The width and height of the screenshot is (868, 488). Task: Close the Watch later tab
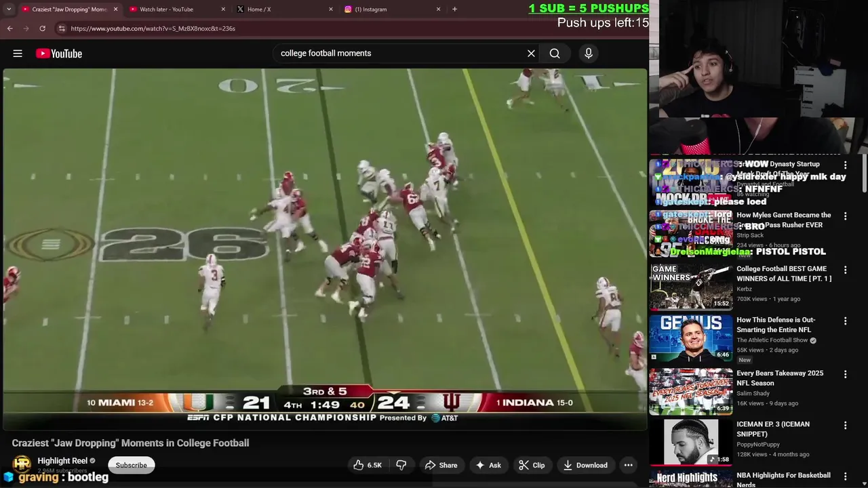pos(223,9)
